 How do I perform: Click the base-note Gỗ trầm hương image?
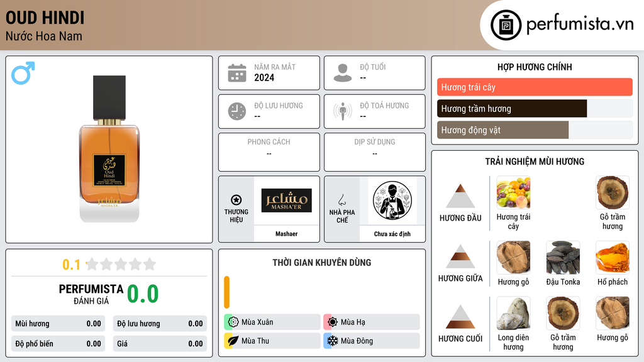(563, 314)
